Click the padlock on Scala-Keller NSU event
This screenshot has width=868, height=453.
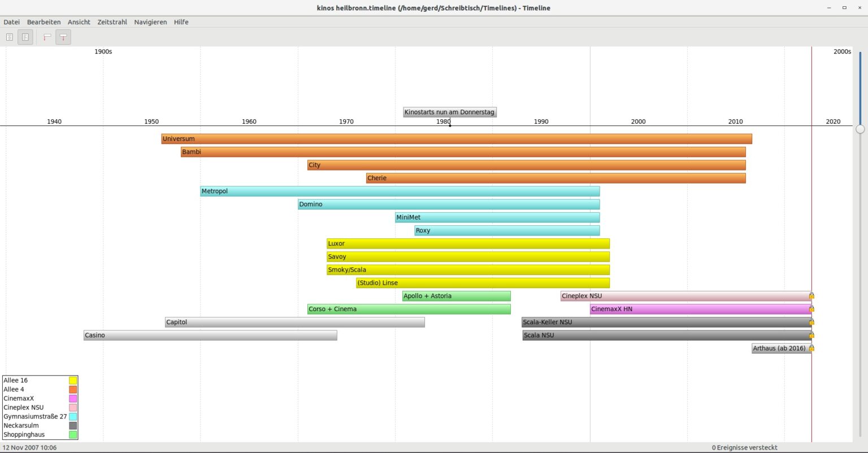[811, 322]
